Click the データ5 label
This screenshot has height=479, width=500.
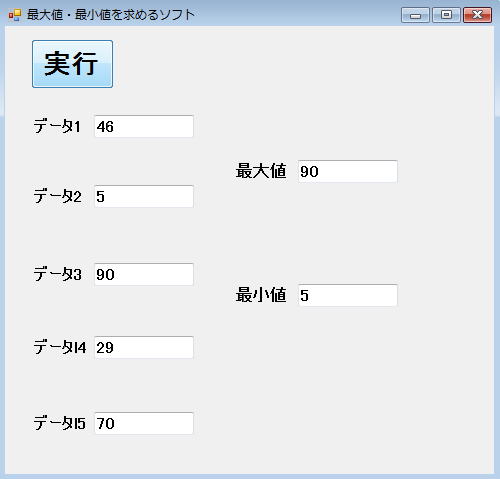(60, 423)
